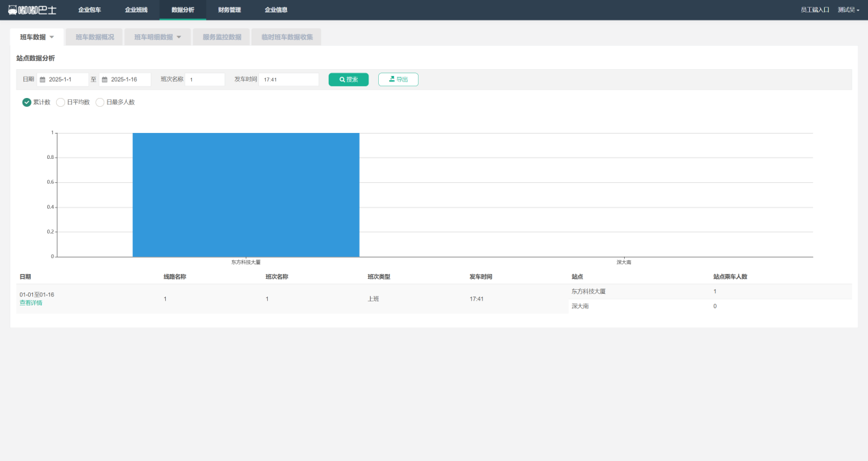The image size is (868, 461).
Task: Switch to the 班车数据概况 tab
Action: [x=95, y=37]
